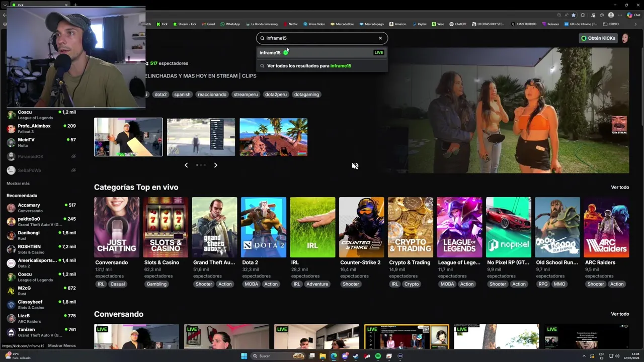Clear the search box with the X icon
Viewport: 644px width, 362px height.
pos(380,38)
